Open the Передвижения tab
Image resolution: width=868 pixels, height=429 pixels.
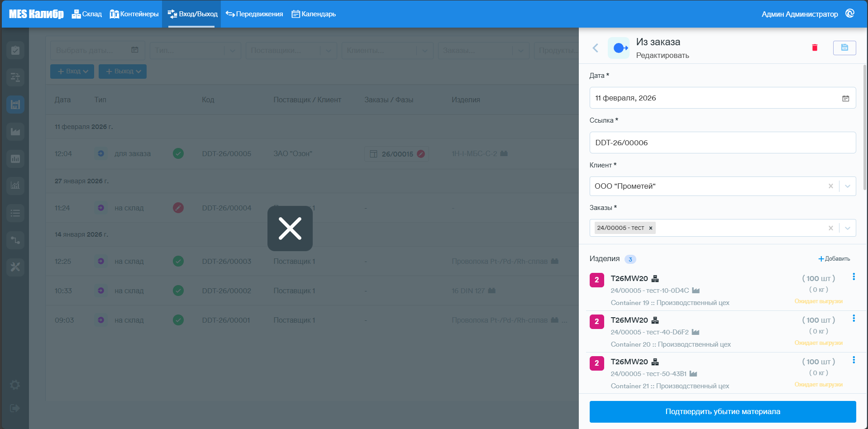point(254,14)
